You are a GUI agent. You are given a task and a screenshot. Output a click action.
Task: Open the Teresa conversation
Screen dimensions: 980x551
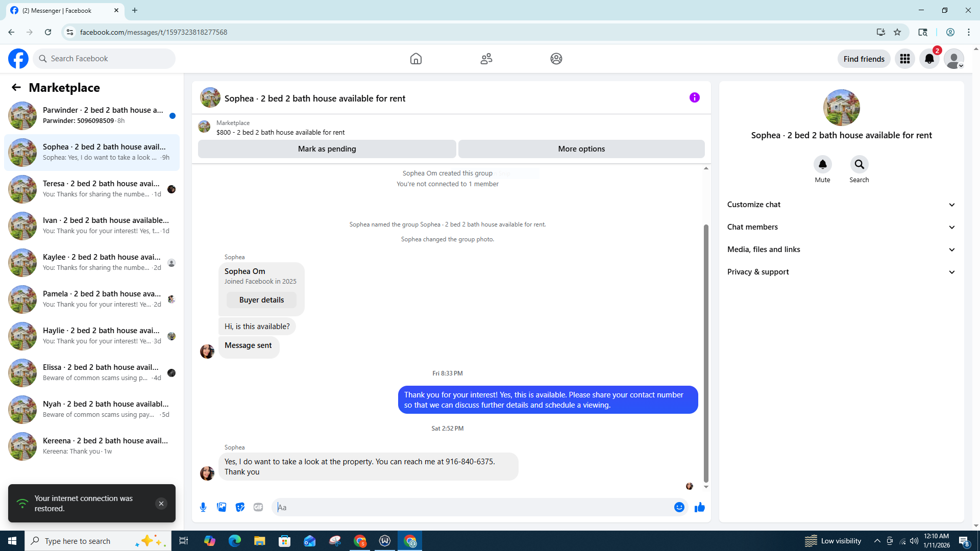pyautogui.click(x=92, y=189)
